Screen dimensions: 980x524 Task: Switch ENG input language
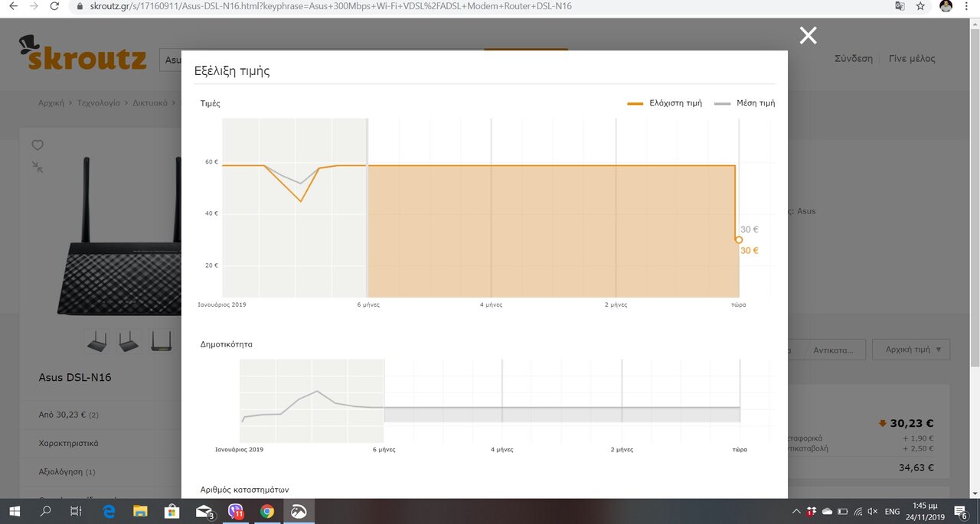893,511
